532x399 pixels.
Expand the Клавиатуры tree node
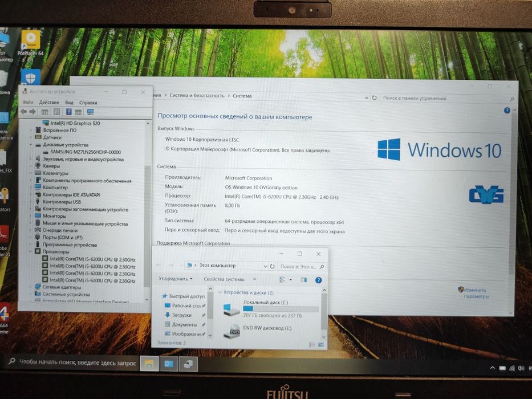pos(31,173)
